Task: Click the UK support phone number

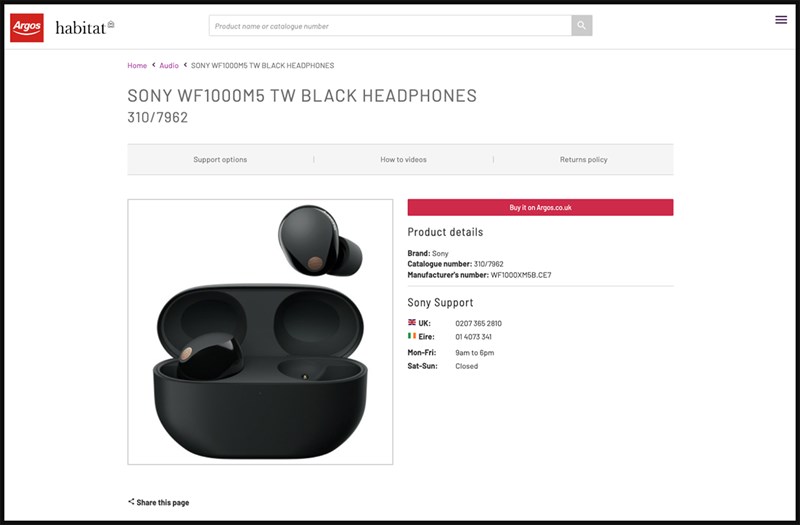Action: click(x=479, y=323)
